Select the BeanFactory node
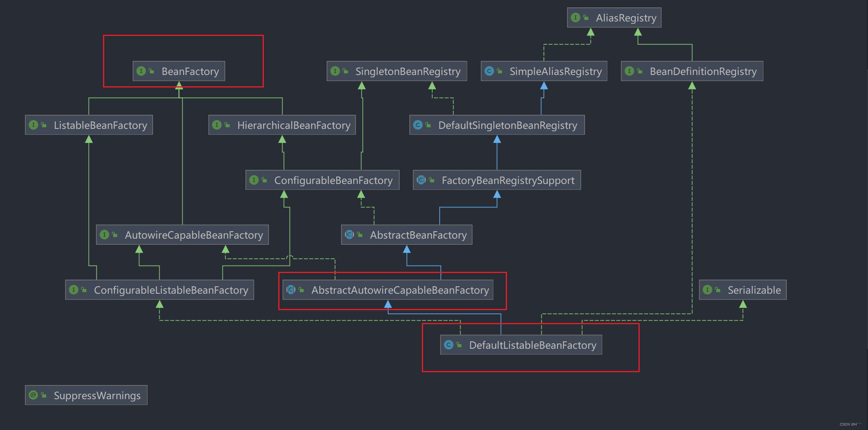The height and width of the screenshot is (430, 868). coord(179,71)
